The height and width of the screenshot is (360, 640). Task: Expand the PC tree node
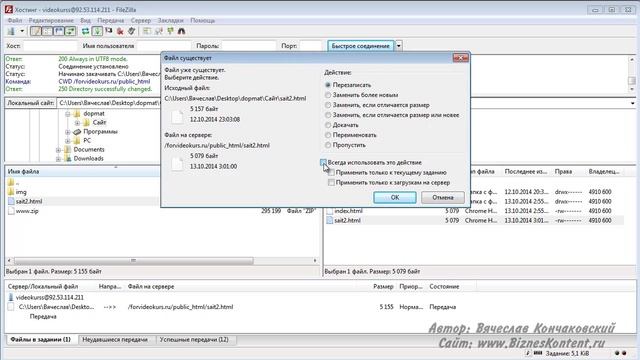coord(68,141)
